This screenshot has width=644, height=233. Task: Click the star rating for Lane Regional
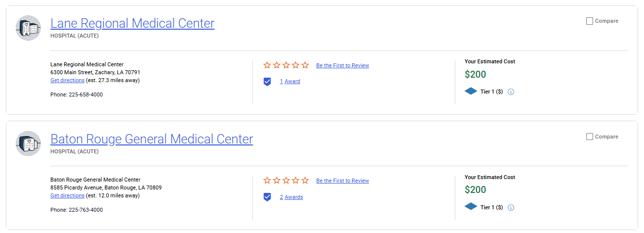pyautogui.click(x=286, y=65)
